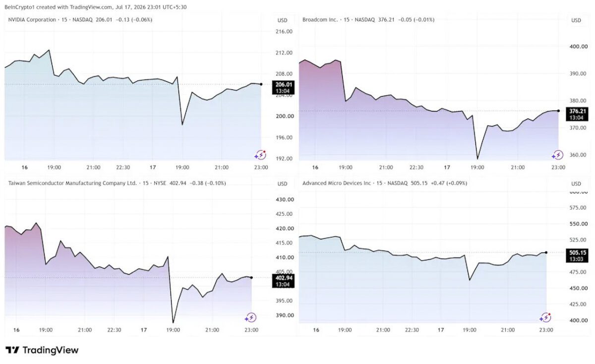The width and height of the screenshot is (595, 364).
Task: Open the USD currency selector on NVIDIA chart
Action: (x=282, y=20)
